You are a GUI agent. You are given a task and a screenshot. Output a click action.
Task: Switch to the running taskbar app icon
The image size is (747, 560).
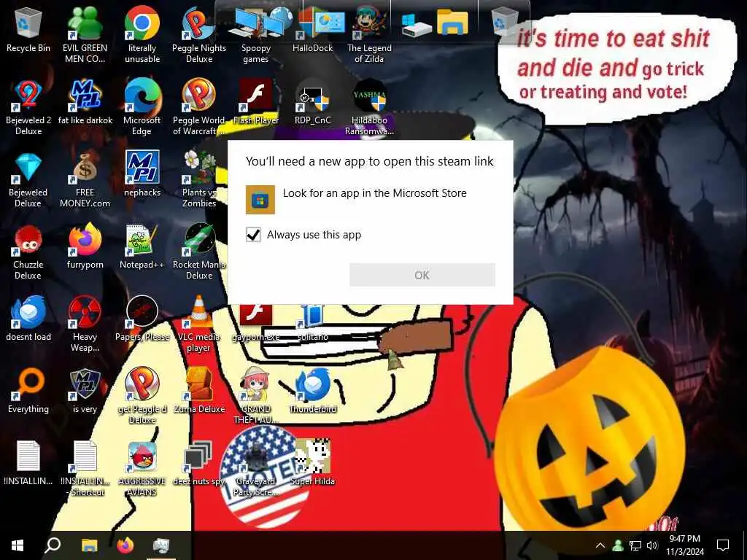pos(161,545)
